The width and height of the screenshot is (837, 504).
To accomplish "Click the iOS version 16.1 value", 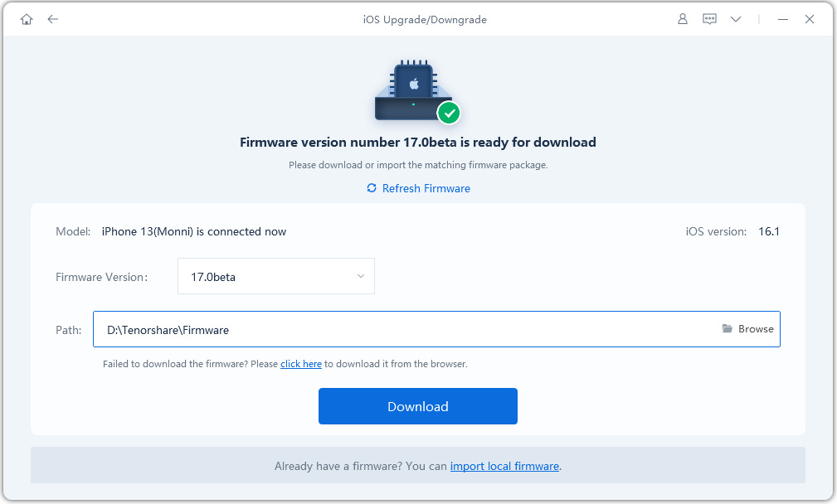I will click(769, 231).
